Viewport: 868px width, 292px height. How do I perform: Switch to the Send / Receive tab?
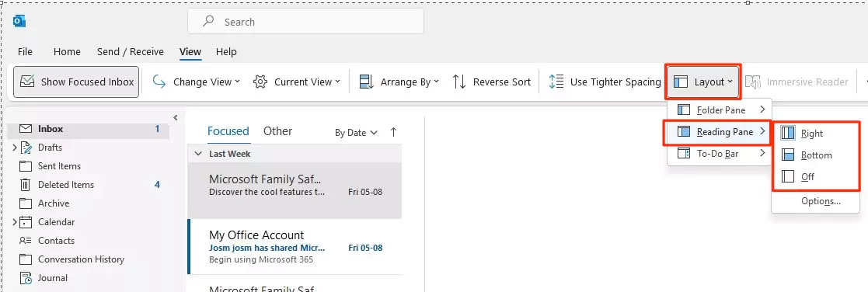pos(130,51)
